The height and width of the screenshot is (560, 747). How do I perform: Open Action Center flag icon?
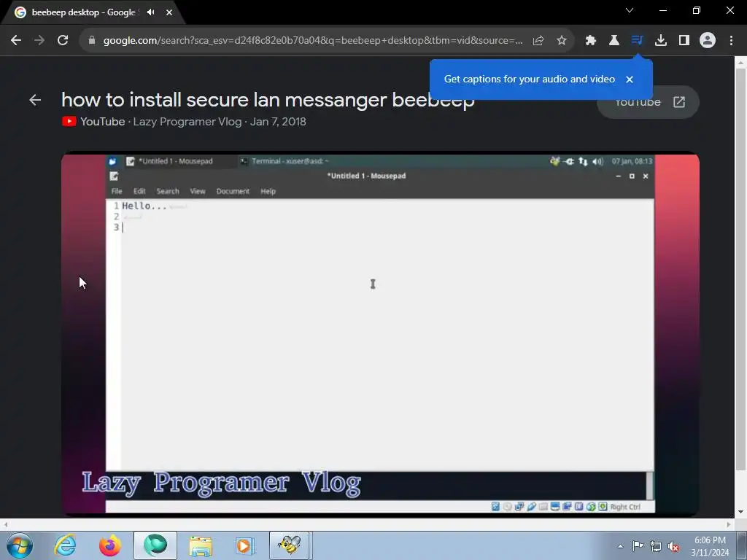(x=638, y=546)
